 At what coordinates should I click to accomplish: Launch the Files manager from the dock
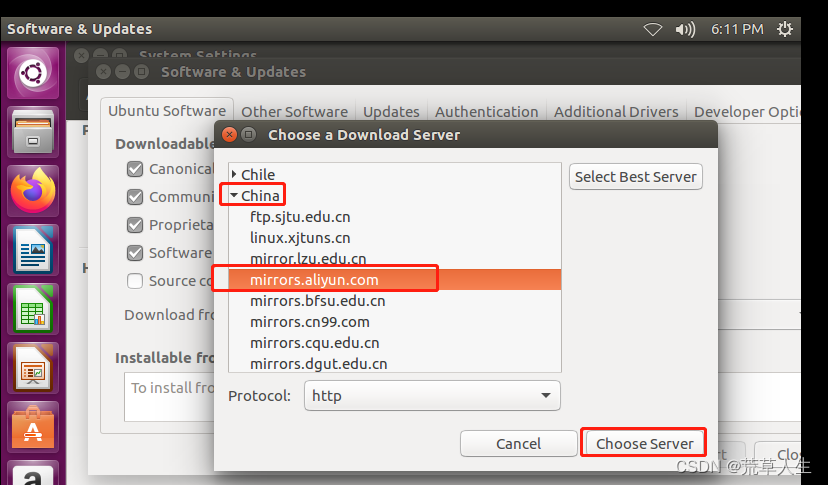(x=33, y=132)
